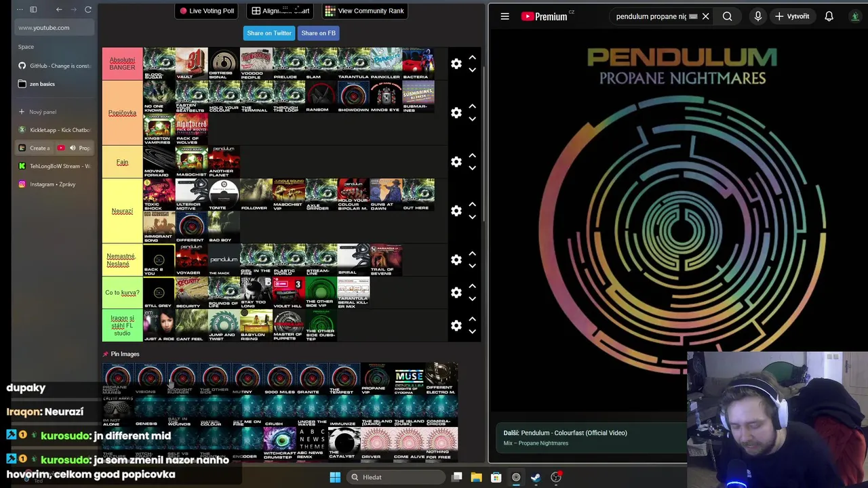Click Nový panel to add tab

pyautogui.click(x=54, y=112)
